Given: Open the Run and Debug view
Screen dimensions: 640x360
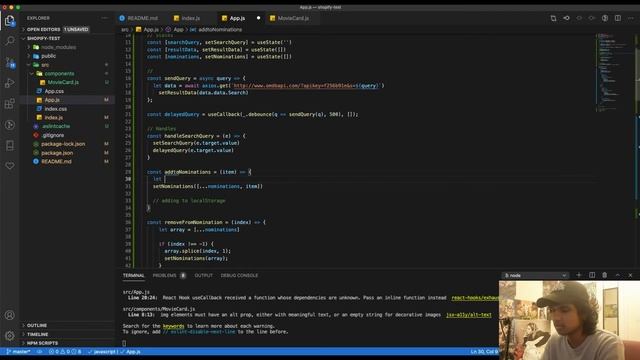Looking at the screenshot, I should pyautogui.click(x=10, y=83).
